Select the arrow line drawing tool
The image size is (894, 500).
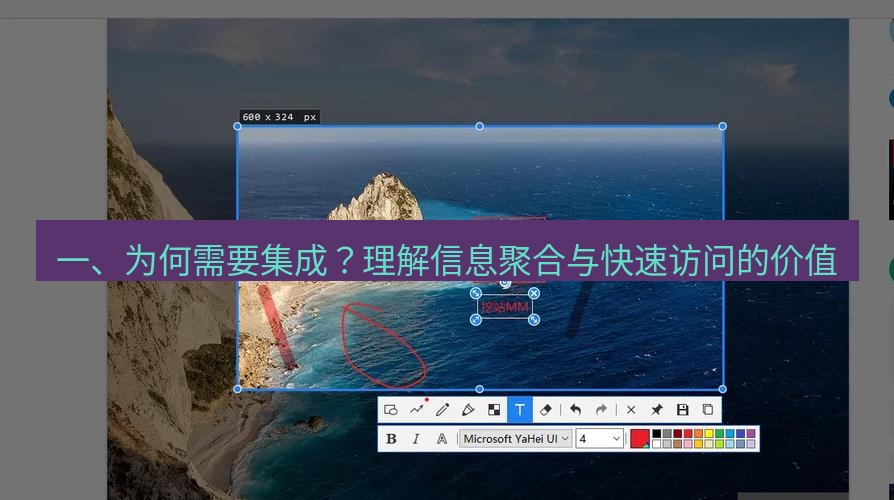point(417,409)
